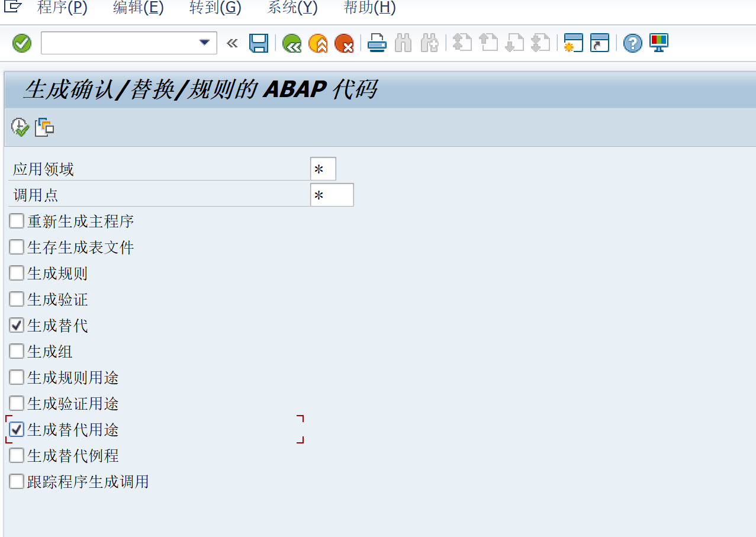Click the Customize Local Layout monitor icon
Viewport: 756px width, 537px height.
[x=659, y=43]
